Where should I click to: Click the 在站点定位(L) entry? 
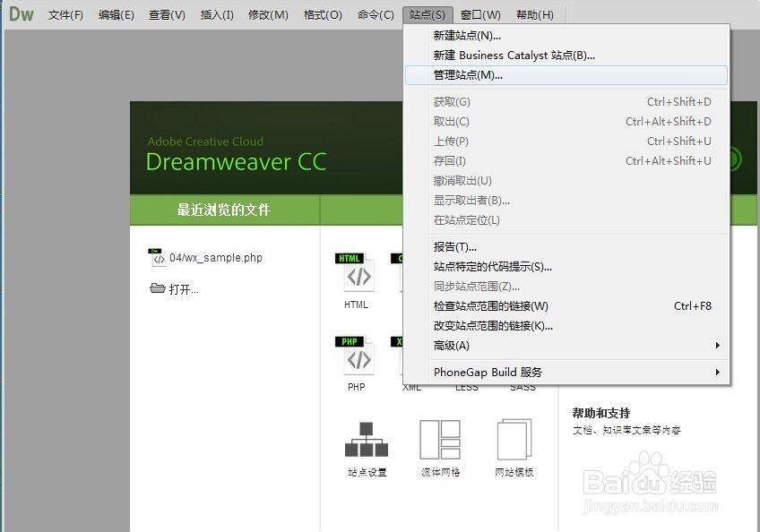coord(566,220)
